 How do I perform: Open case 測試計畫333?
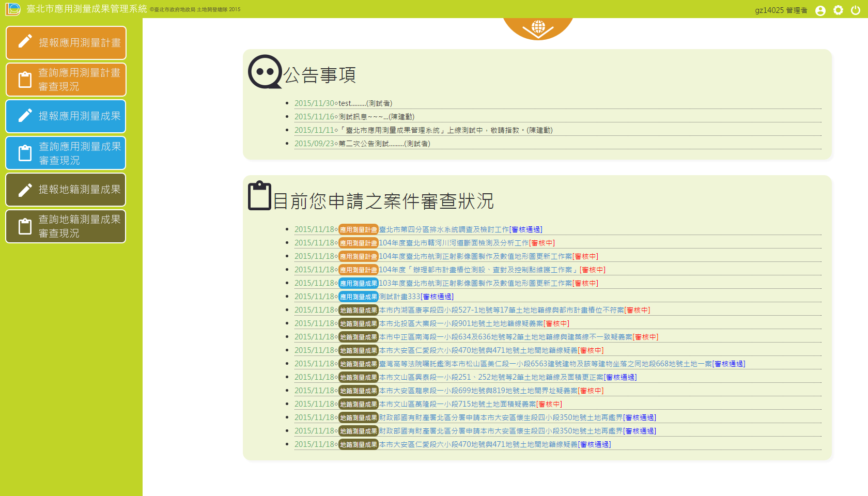[399, 297]
